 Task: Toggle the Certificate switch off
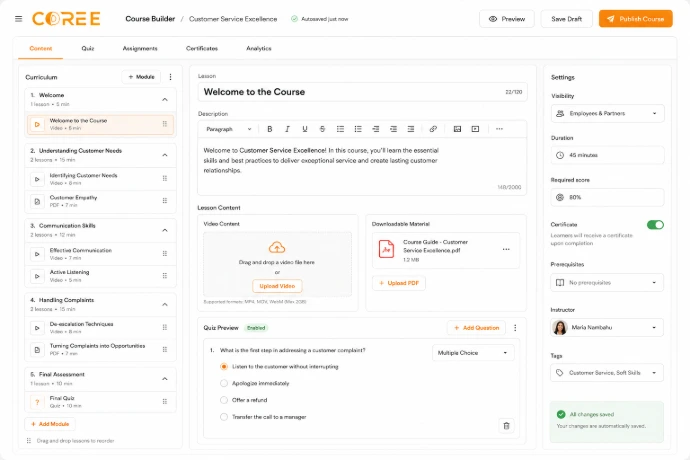coord(655,224)
